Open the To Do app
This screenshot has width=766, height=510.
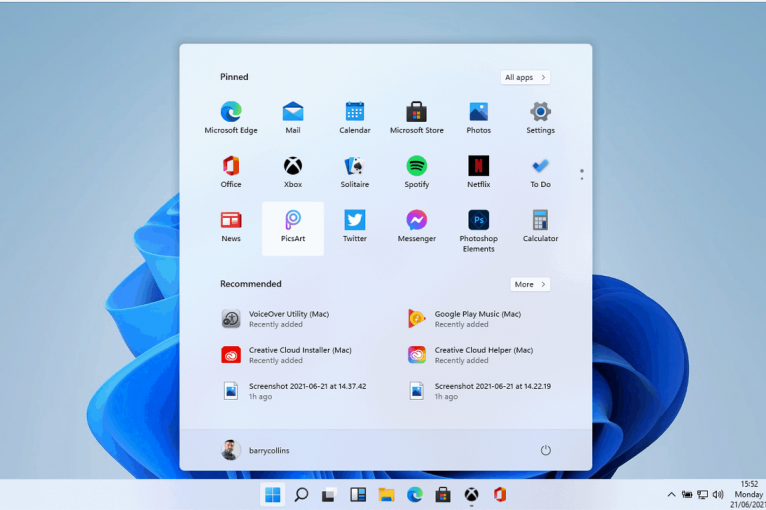[540, 172]
